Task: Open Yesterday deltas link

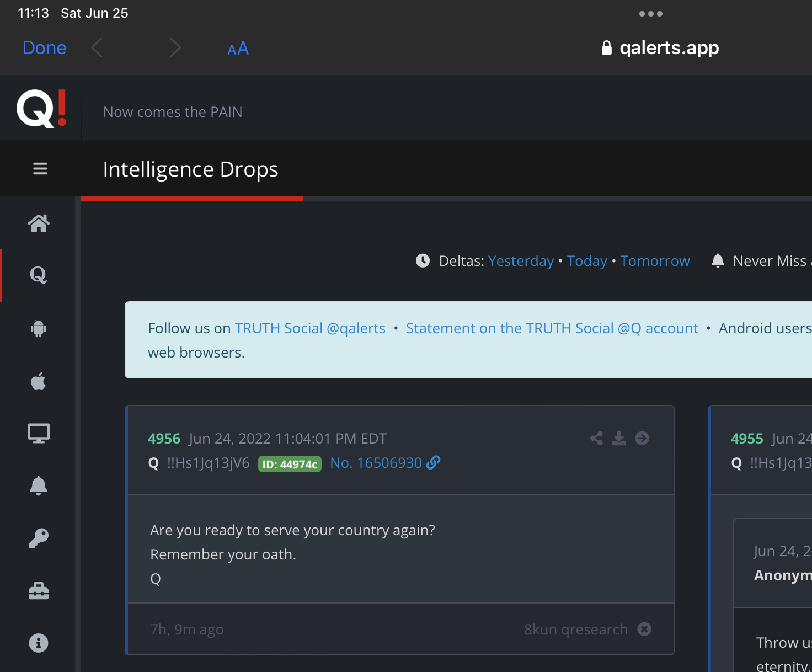Action: (x=521, y=261)
